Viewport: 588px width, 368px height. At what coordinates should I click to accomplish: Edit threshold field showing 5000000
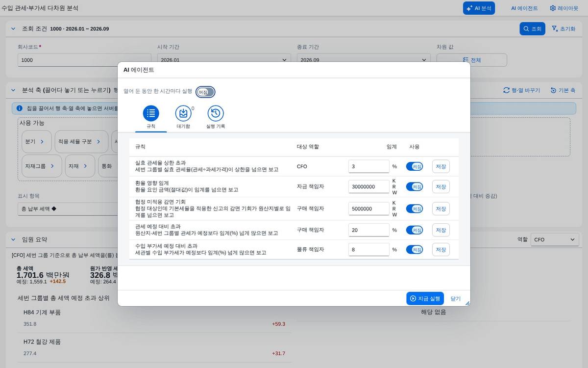click(369, 209)
